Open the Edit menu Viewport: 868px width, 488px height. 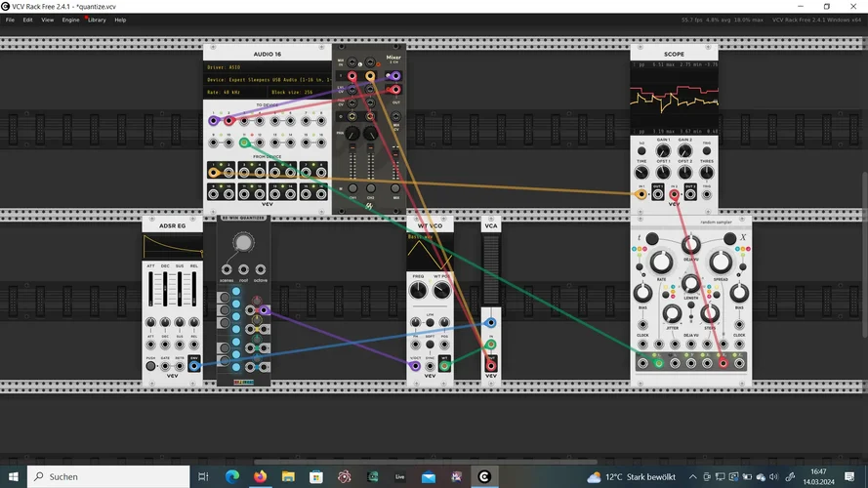(x=27, y=20)
